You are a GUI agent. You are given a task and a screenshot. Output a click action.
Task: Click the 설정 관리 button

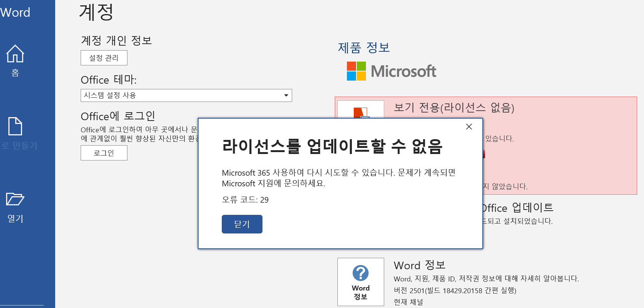point(104,58)
